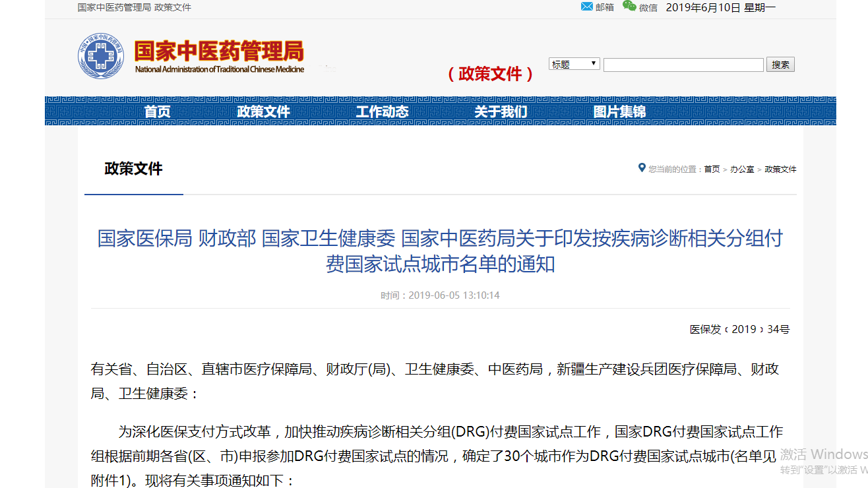Click the 国家中医药管理局 site title banner
The image size is (868, 488).
coord(219,55)
